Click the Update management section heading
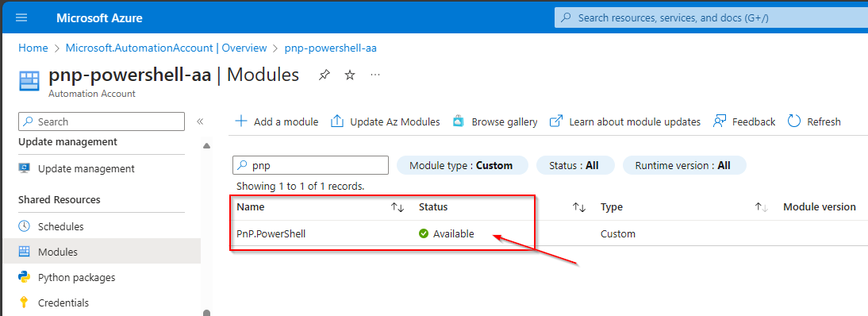The width and height of the screenshot is (868, 316). click(x=67, y=142)
